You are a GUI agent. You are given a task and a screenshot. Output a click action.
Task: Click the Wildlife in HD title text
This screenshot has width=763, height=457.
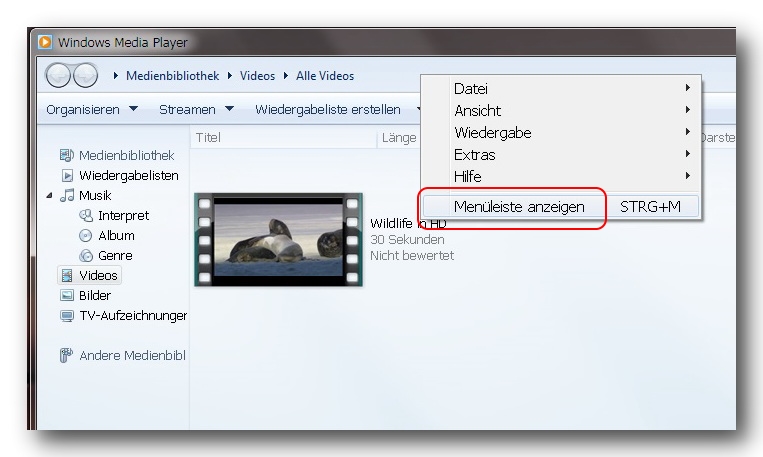point(408,223)
